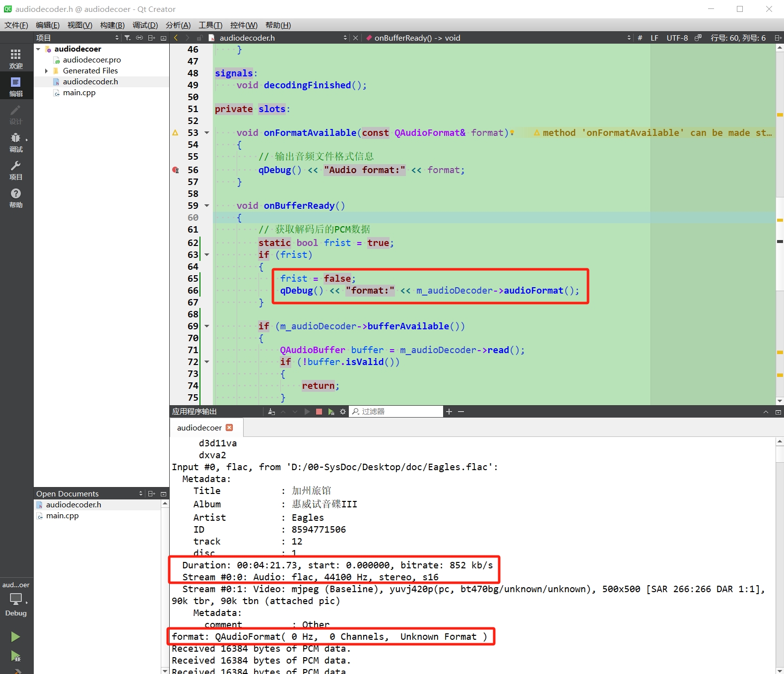784x674 pixels.
Task: Open the audiodecoder.h document selector dropdown
Action: coord(278,38)
